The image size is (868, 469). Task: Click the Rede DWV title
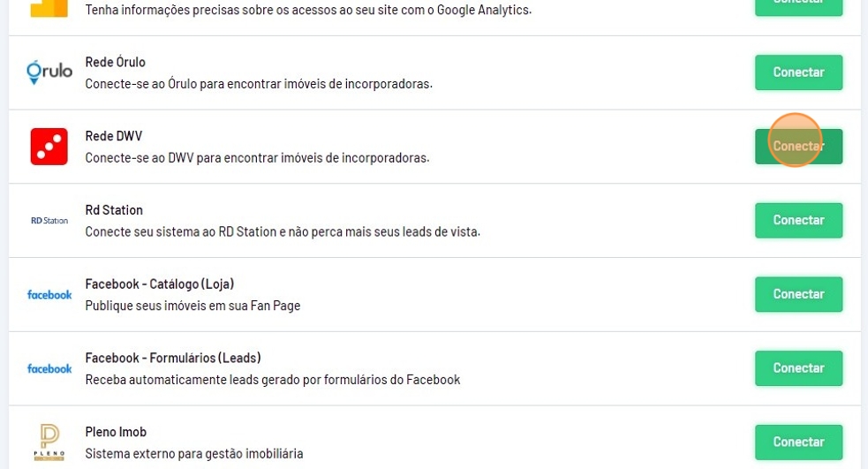coord(113,136)
